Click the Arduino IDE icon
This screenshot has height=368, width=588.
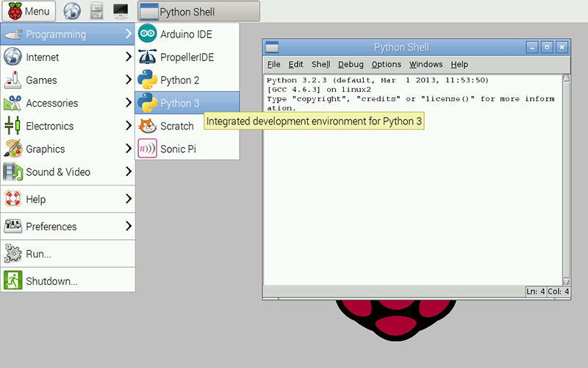(x=148, y=33)
